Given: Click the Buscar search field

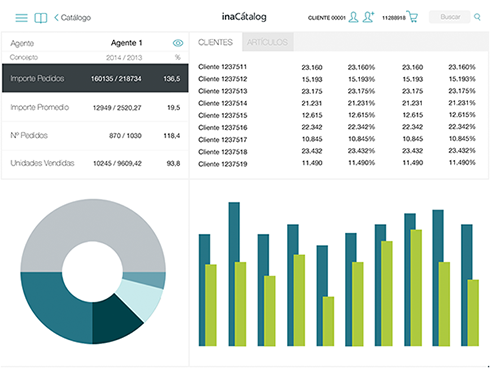Looking at the screenshot, I should pyautogui.click(x=450, y=17).
